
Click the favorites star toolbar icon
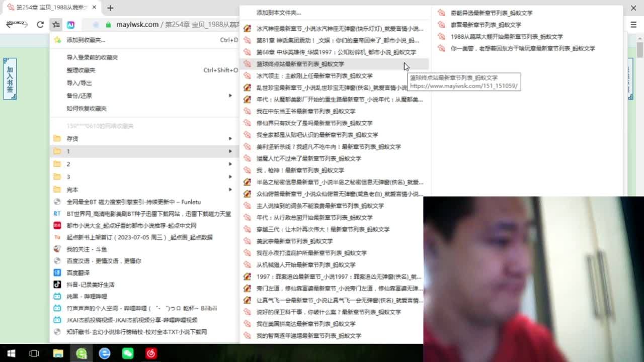click(x=56, y=25)
